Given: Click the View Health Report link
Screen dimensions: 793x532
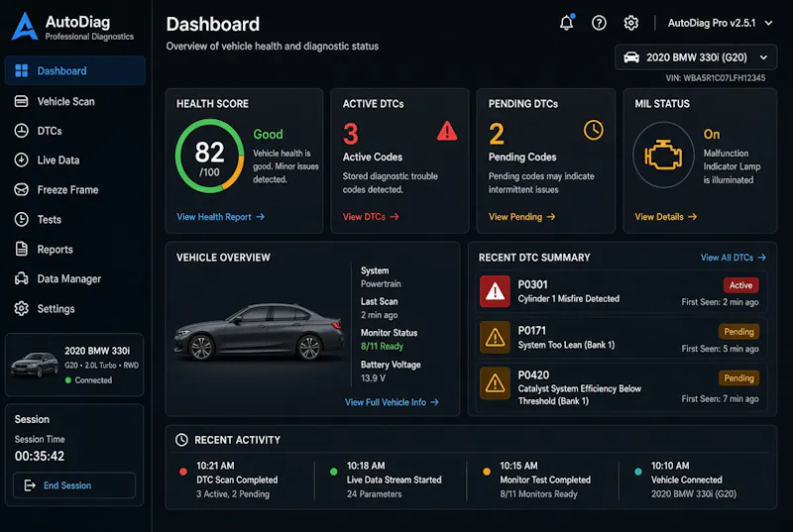Looking at the screenshot, I should click(220, 217).
